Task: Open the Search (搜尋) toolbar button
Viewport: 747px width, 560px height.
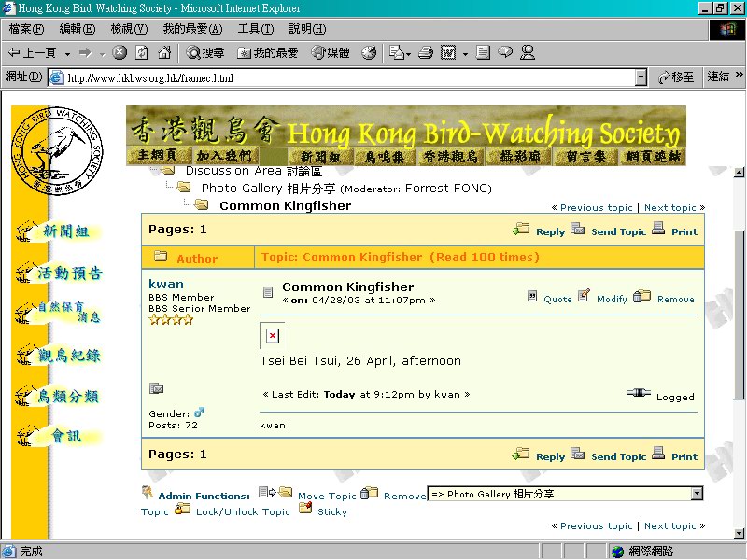Action: (205, 52)
